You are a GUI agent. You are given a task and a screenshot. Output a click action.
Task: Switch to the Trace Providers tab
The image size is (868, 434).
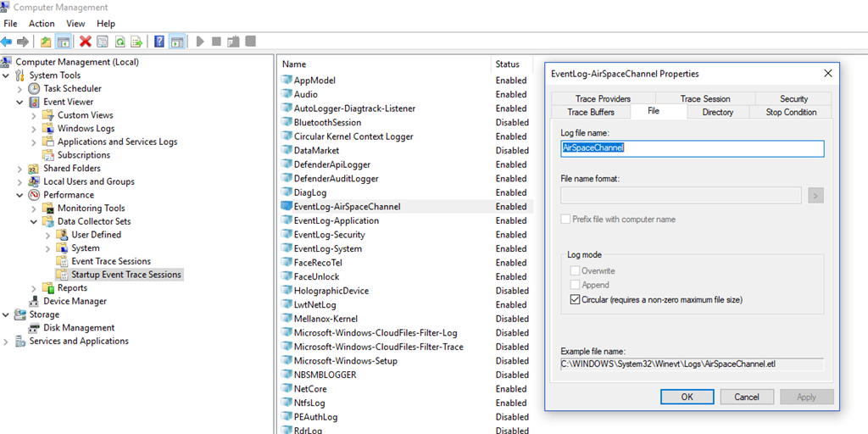click(x=603, y=98)
